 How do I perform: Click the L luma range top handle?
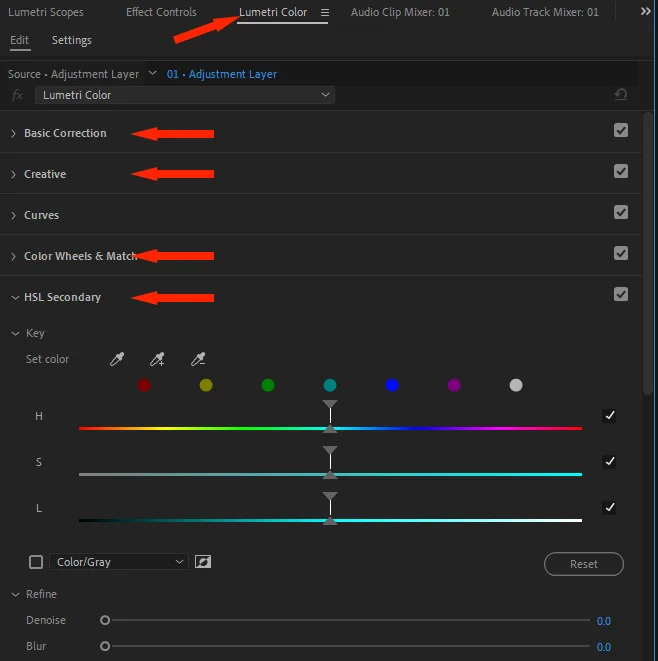pyautogui.click(x=330, y=496)
